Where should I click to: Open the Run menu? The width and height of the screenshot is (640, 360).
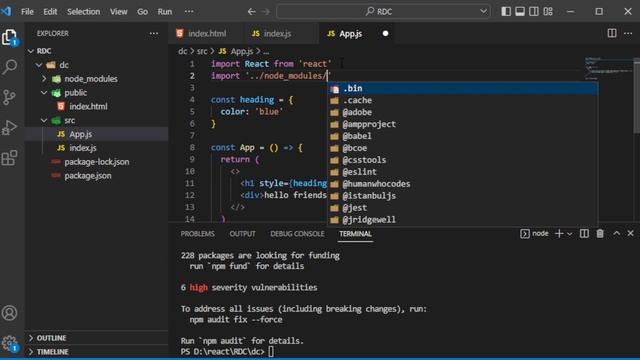[x=165, y=12]
